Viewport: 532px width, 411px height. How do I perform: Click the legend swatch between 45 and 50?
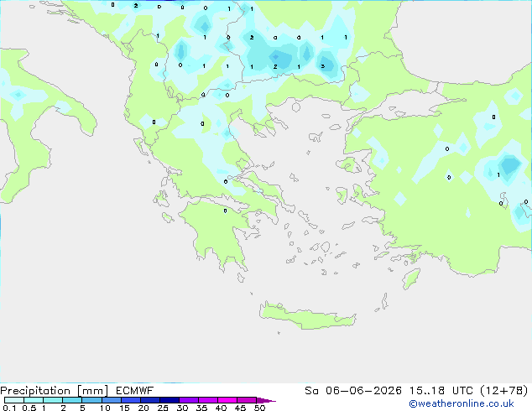coord(247,400)
